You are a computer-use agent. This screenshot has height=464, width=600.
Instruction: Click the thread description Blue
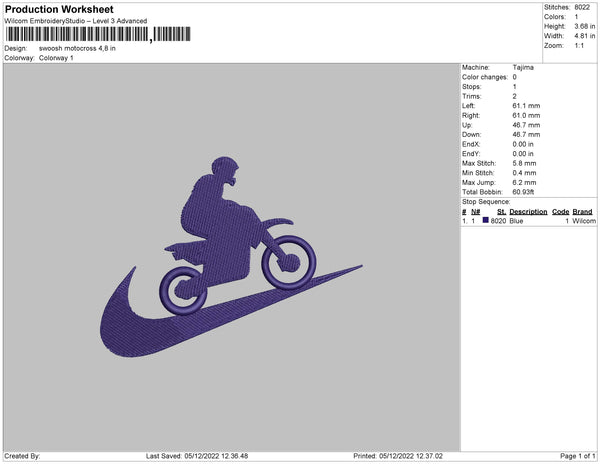(x=516, y=221)
